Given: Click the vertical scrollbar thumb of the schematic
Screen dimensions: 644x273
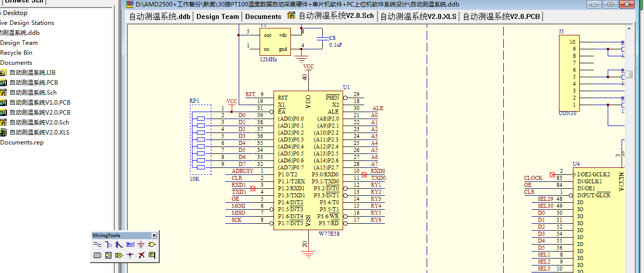Looking at the screenshot, I should tap(629, 74).
